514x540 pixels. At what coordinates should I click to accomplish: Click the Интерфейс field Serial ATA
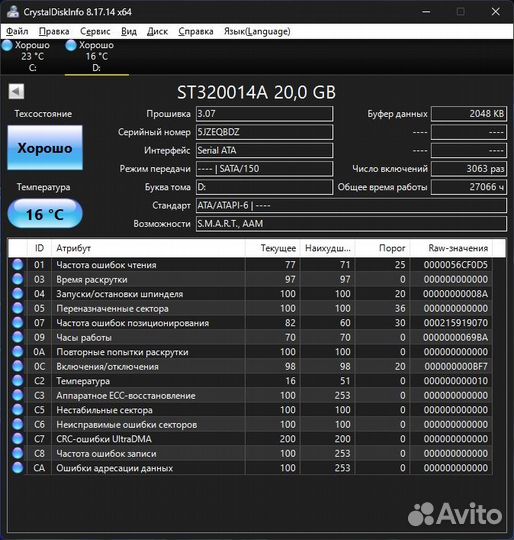(264, 150)
